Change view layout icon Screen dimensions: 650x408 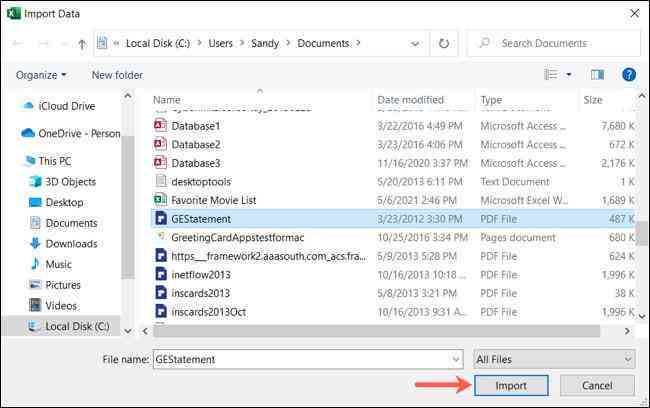[551, 75]
